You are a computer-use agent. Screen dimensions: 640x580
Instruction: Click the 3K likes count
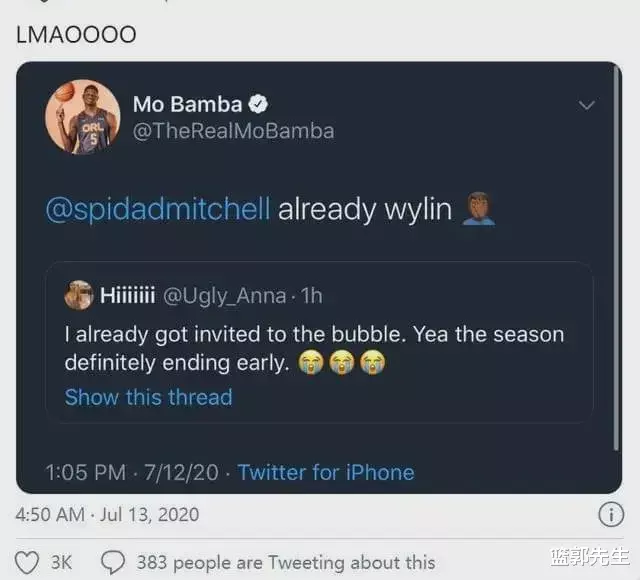point(62,562)
